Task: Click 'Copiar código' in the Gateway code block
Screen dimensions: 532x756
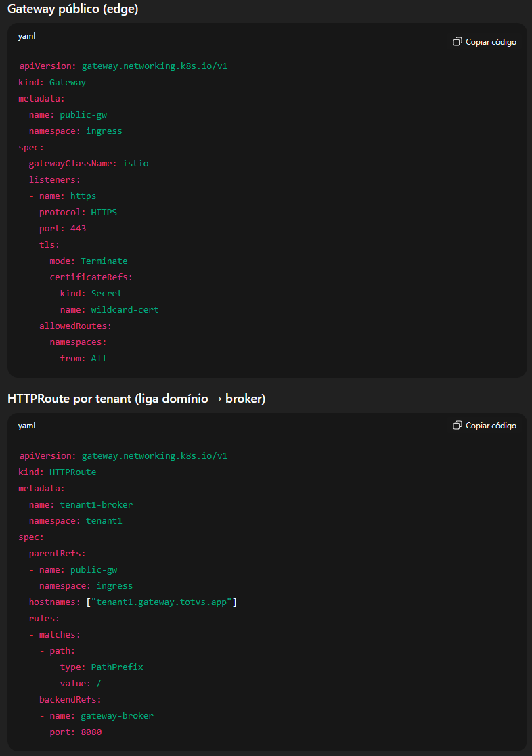Action: coord(491,41)
